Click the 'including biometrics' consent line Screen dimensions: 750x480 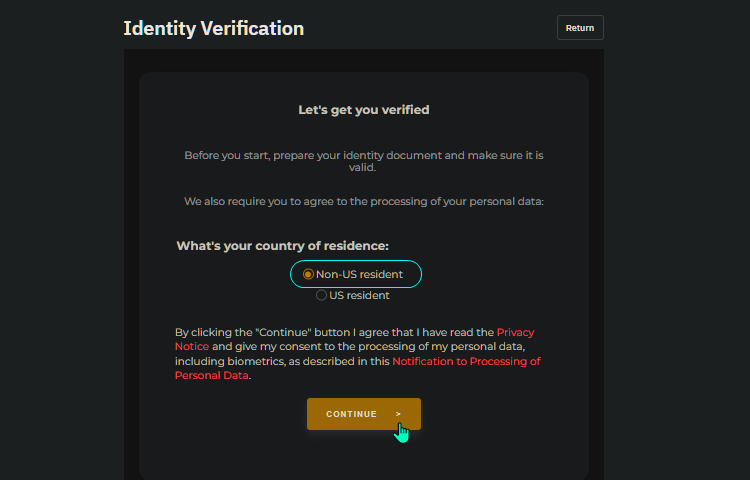(282, 361)
